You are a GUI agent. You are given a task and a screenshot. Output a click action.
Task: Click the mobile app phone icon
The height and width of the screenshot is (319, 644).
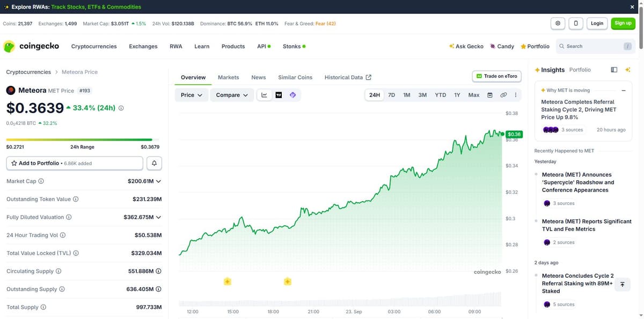pos(576,23)
